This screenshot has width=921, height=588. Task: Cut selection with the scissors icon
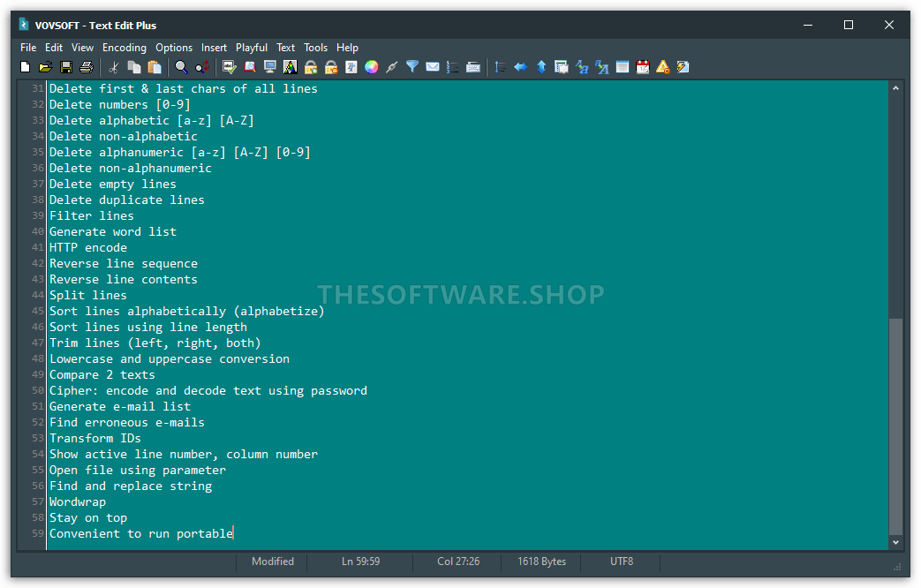tap(114, 67)
